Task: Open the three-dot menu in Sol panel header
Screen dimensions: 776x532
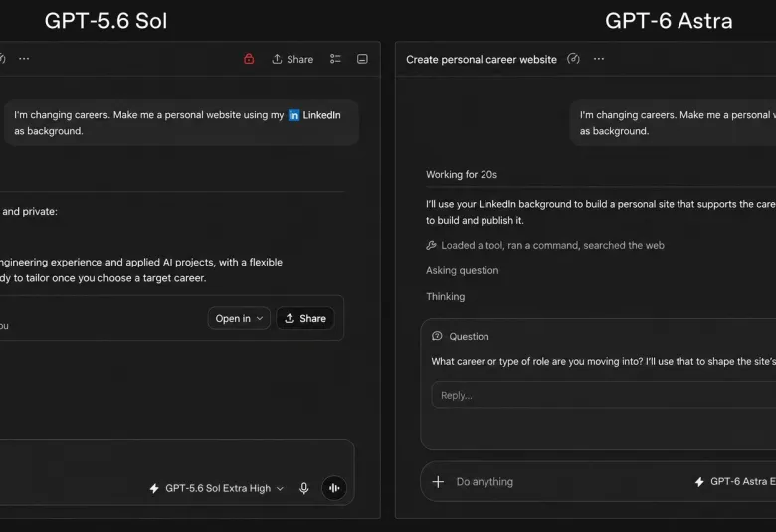Action: (24, 59)
